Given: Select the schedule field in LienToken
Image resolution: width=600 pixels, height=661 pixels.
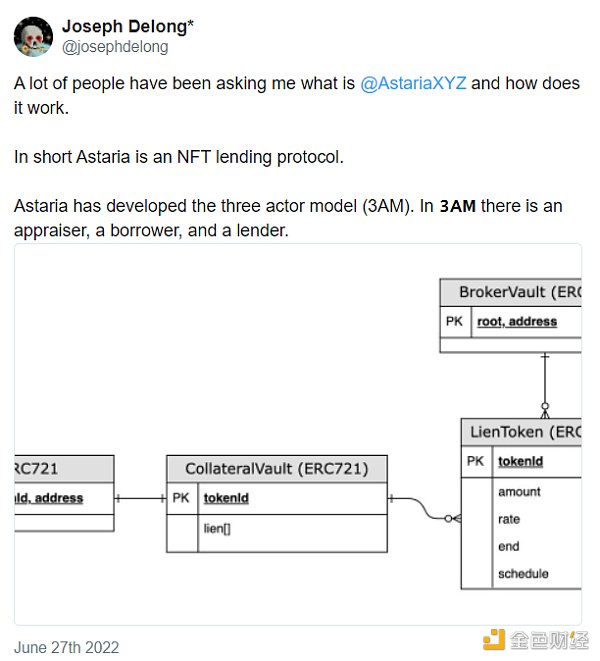Looking at the screenshot, I should click(x=523, y=573).
